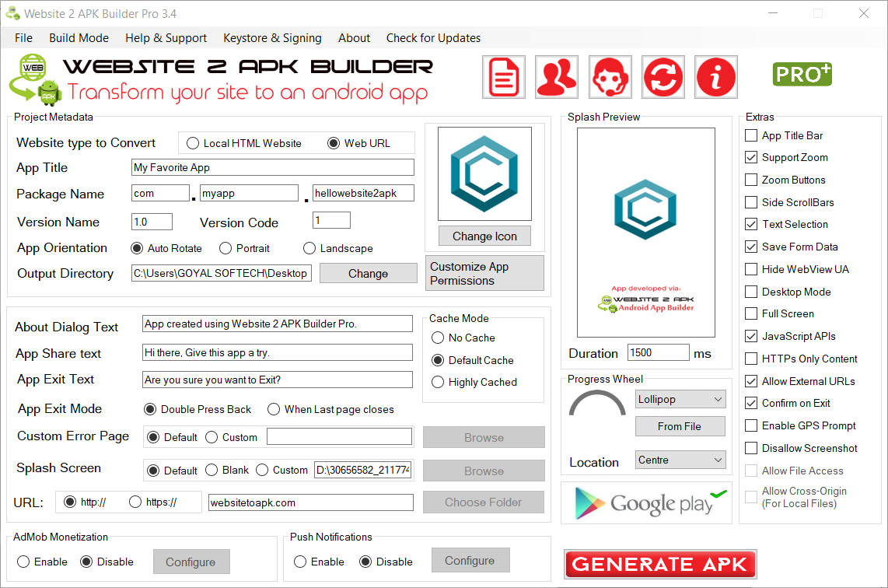The image size is (888, 588).
Task: Open support using the headset icon
Action: (x=610, y=76)
